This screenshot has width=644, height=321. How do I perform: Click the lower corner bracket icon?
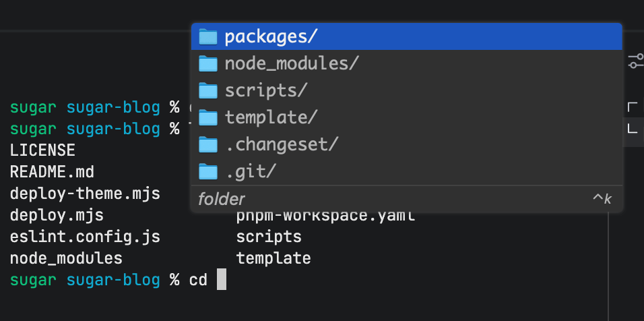633,127
